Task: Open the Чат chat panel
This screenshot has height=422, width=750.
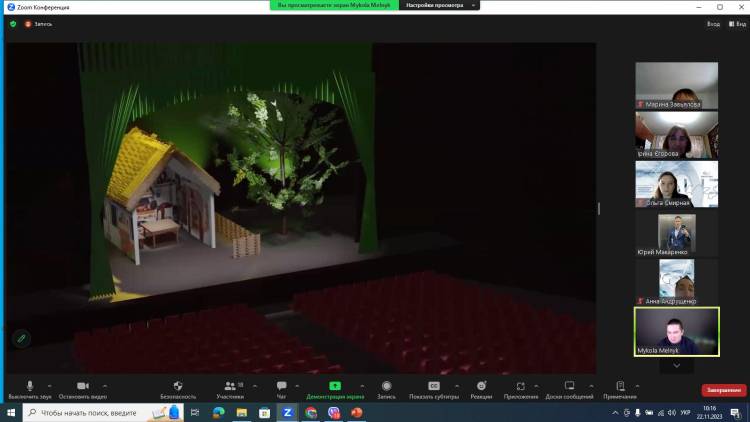Action: [281, 386]
